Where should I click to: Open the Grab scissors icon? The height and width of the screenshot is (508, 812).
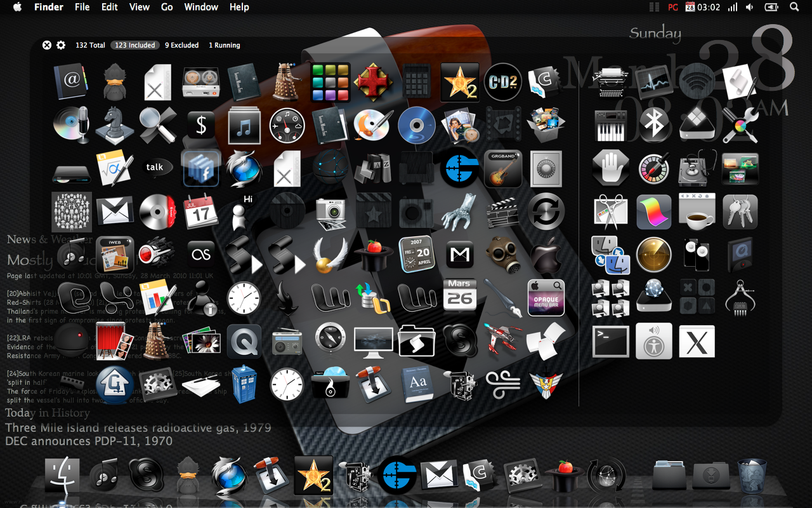(610, 211)
